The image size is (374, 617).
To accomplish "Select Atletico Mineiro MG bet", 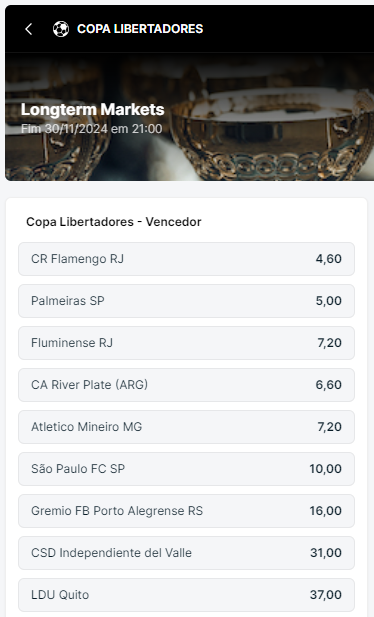I will click(x=186, y=427).
